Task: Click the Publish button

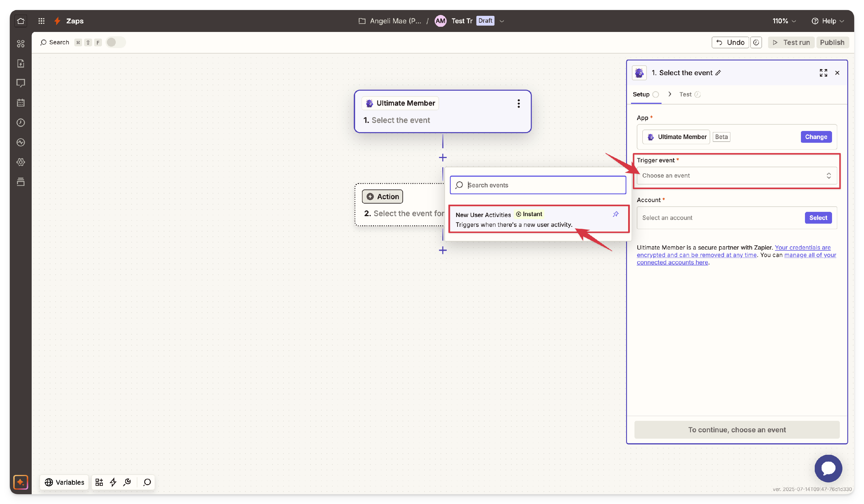Action: click(x=832, y=43)
